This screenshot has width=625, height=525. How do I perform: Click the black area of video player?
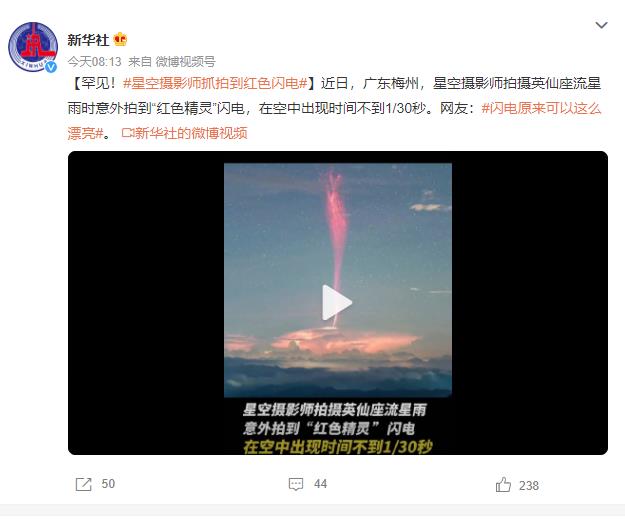145,303
